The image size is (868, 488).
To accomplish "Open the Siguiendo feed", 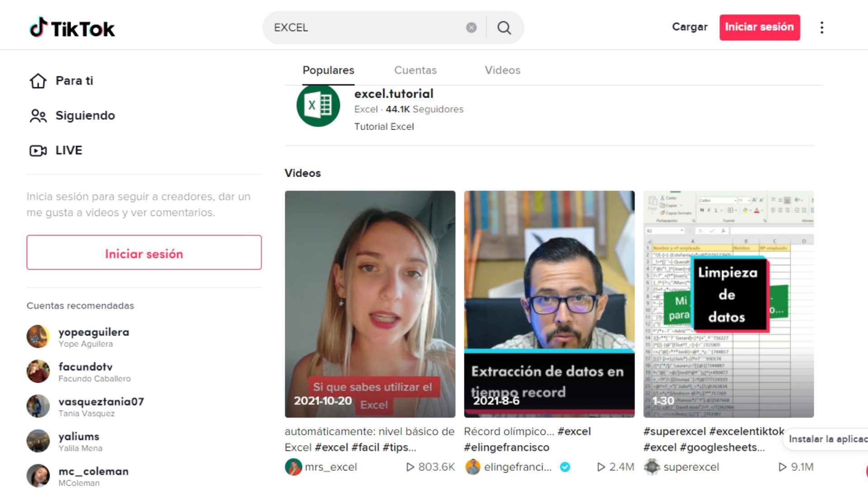I will coord(85,116).
